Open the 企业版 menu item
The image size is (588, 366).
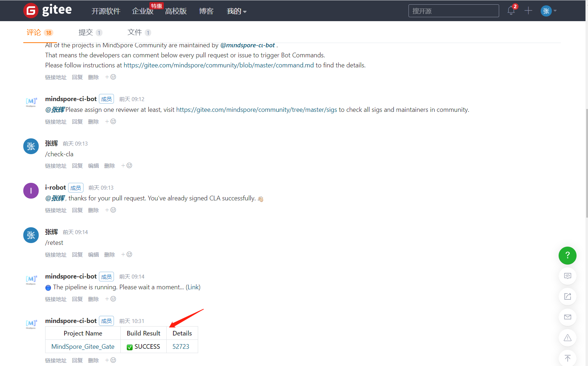coord(143,11)
